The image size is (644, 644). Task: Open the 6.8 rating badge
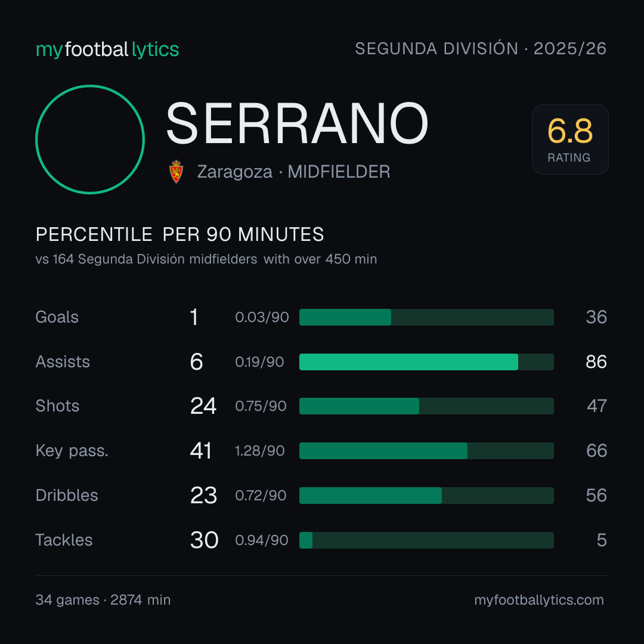point(570,140)
